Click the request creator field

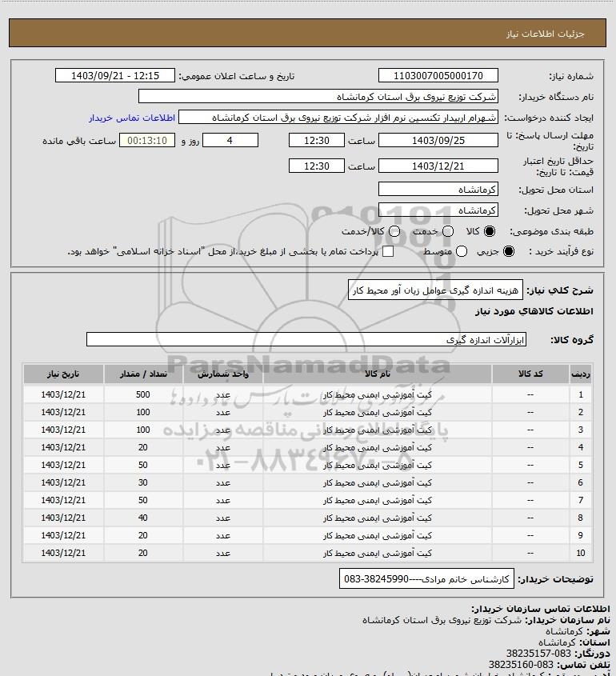click(x=338, y=118)
